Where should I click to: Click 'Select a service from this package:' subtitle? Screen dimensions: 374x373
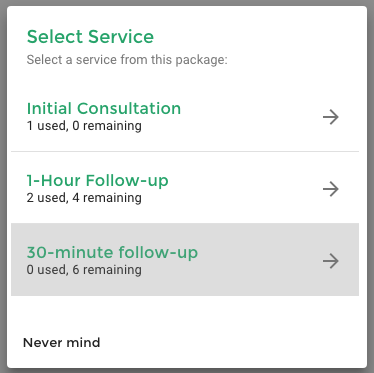click(x=127, y=60)
